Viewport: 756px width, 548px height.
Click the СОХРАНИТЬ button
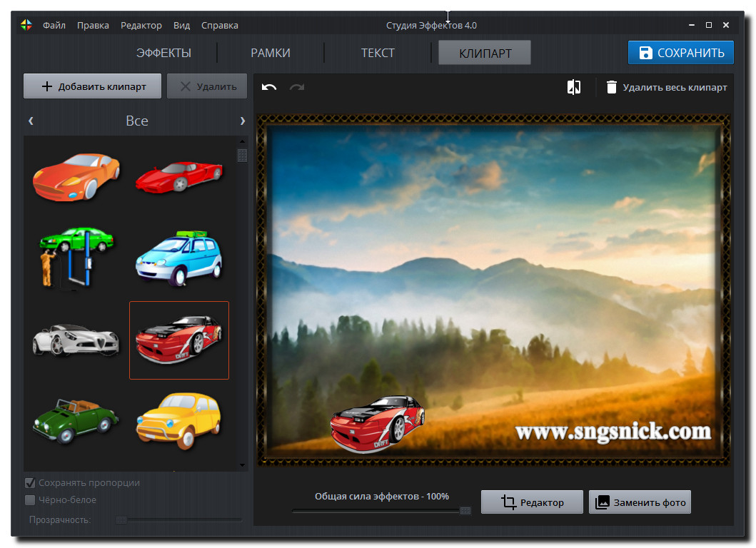pyautogui.click(x=680, y=52)
